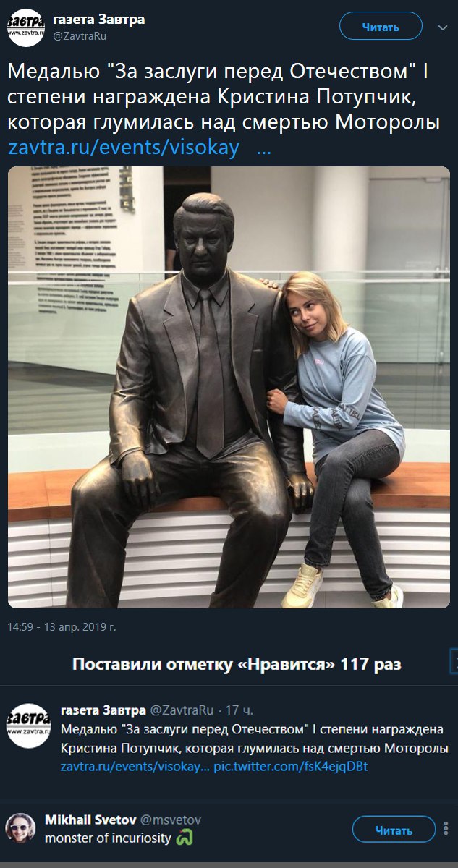Image resolution: width=458 pixels, height=868 pixels.
Task: Open Mikhail Svetov's profile avatar
Action: (x=20, y=830)
